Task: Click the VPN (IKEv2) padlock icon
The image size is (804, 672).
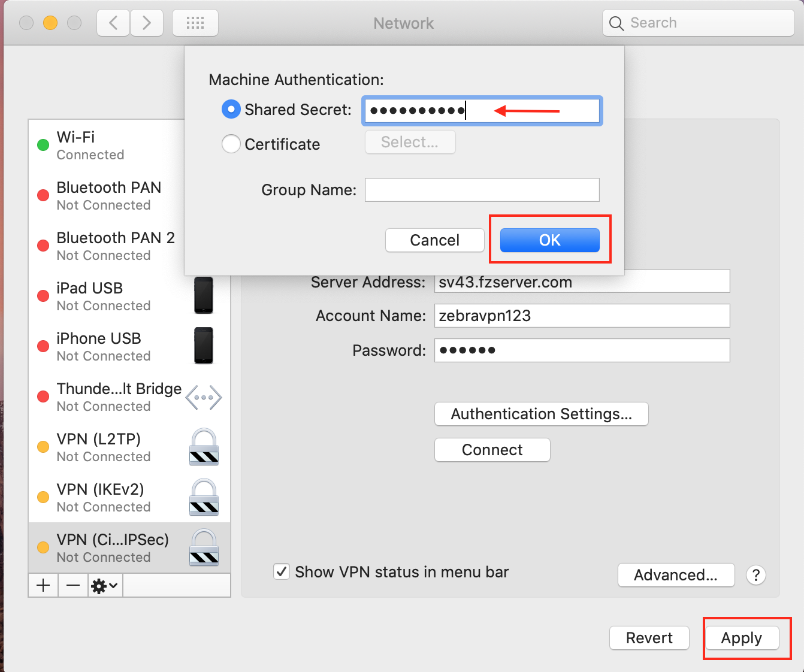Action: pyautogui.click(x=203, y=497)
